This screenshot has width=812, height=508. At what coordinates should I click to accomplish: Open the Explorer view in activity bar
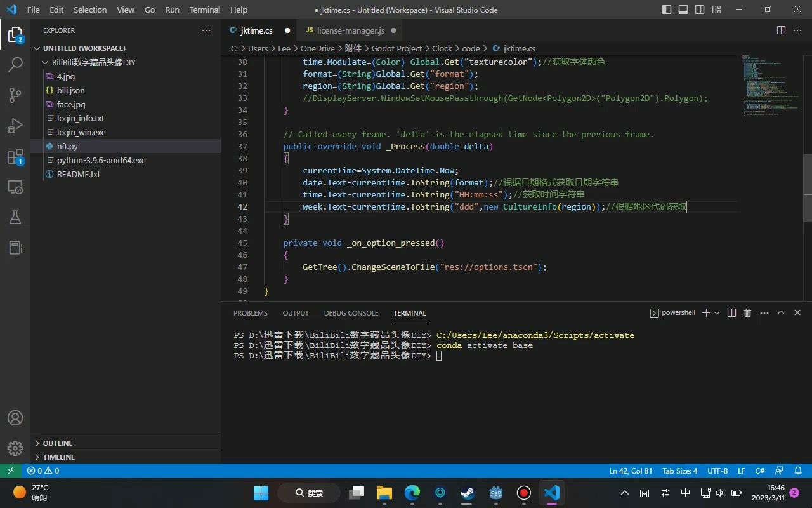15,35
